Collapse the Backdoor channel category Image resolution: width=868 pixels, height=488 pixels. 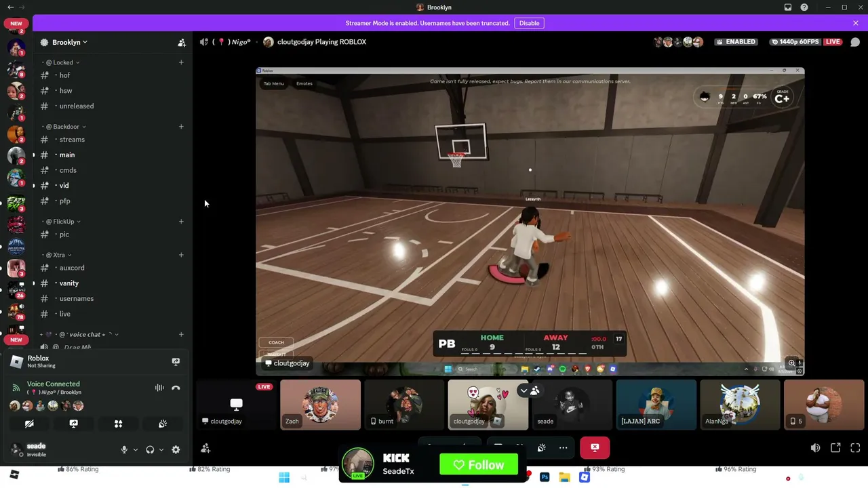[x=64, y=127]
